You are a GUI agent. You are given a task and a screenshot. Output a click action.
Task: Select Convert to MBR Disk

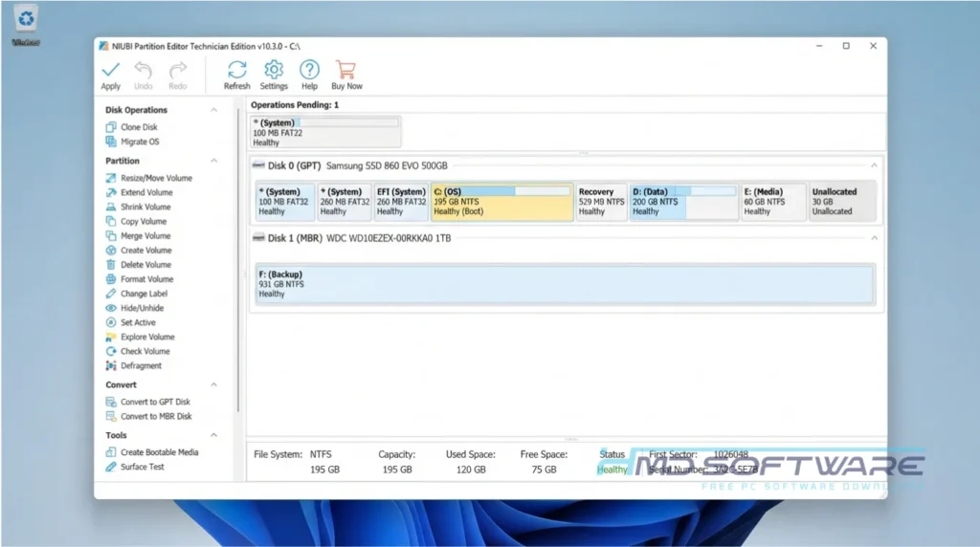coord(148,416)
